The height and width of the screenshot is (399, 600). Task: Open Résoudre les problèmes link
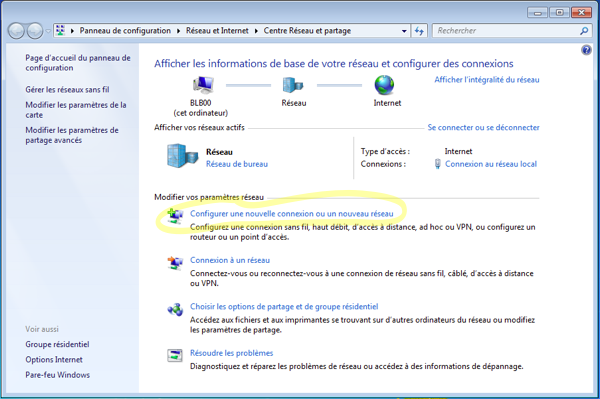pos(232,353)
